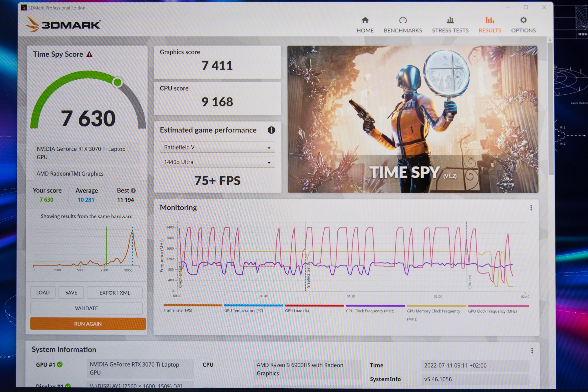Open Monitoring panel three-dot menu
This screenshot has width=588, height=392.
[531, 208]
